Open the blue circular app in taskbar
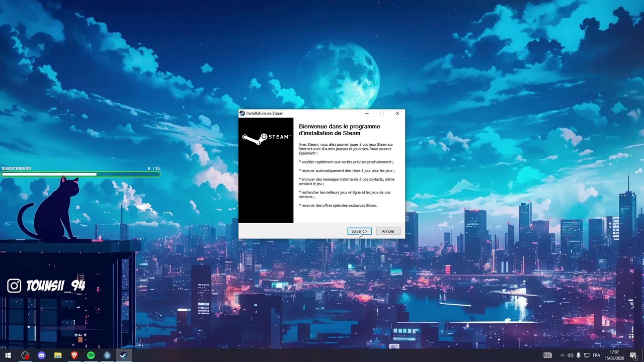 (107, 355)
